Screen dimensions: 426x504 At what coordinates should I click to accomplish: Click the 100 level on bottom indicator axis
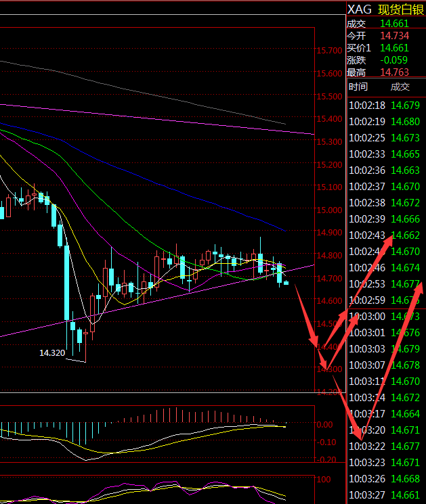[x=324, y=480]
